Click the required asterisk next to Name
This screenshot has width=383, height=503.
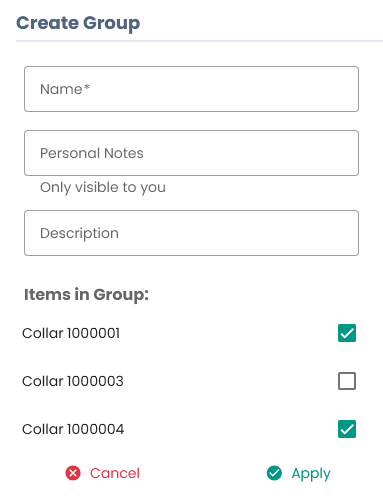click(x=87, y=87)
